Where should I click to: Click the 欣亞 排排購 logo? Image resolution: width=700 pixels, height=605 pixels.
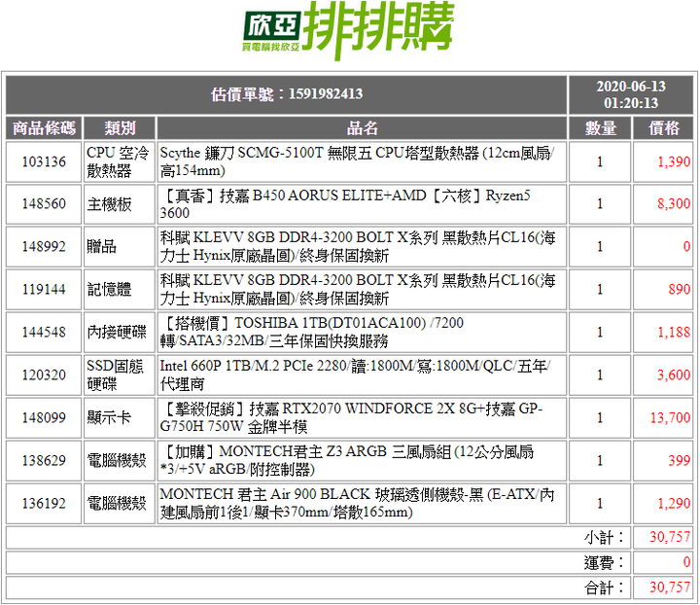click(x=349, y=30)
